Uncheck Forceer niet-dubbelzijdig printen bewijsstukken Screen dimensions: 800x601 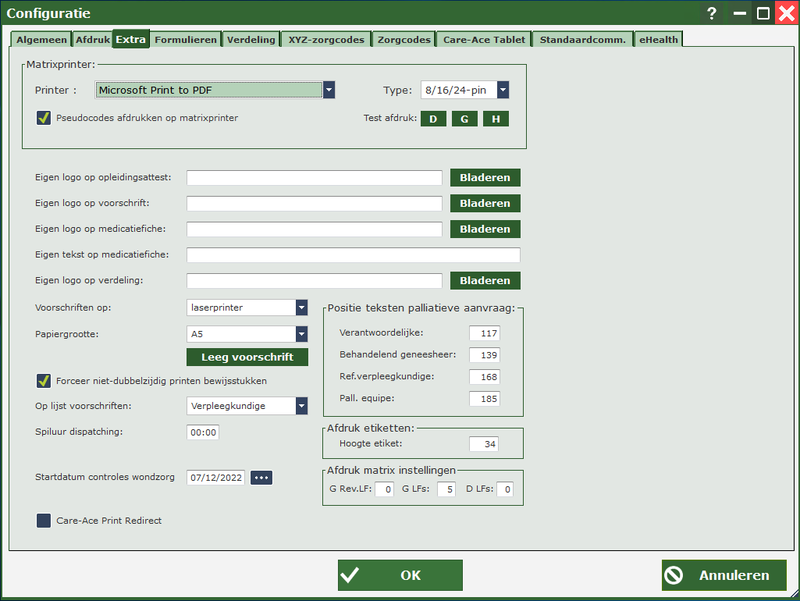(x=43, y=381)
